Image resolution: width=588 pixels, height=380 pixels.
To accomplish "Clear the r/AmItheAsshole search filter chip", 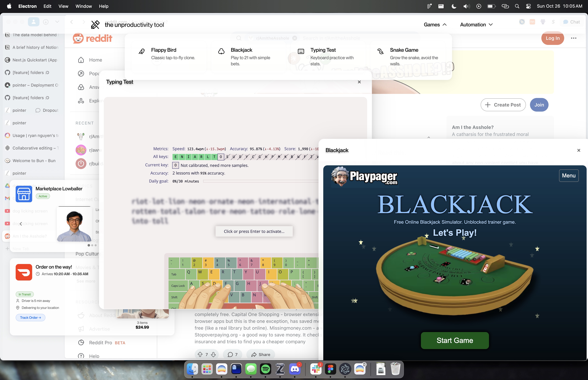I will (295, 38).
